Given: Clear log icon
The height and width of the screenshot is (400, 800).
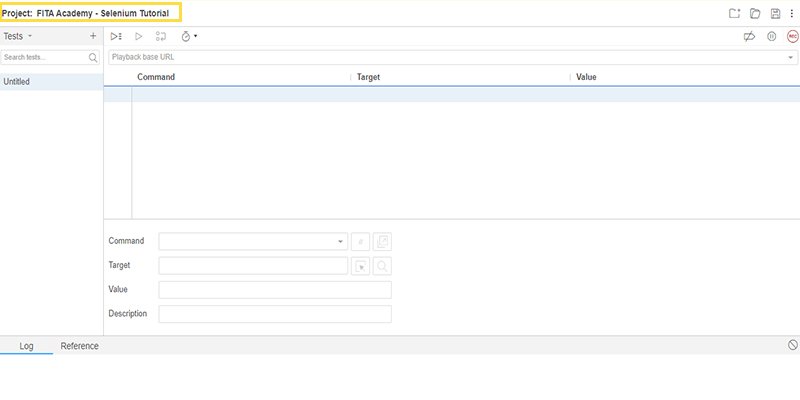Looking at the screenshot, I should coord(792,345).
